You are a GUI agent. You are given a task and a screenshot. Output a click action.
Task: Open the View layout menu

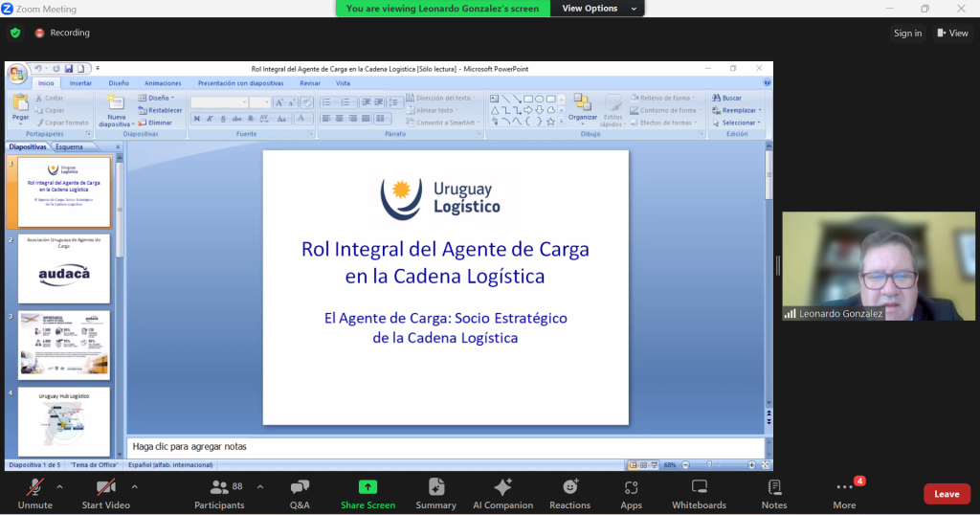click(x=953, y=33)
